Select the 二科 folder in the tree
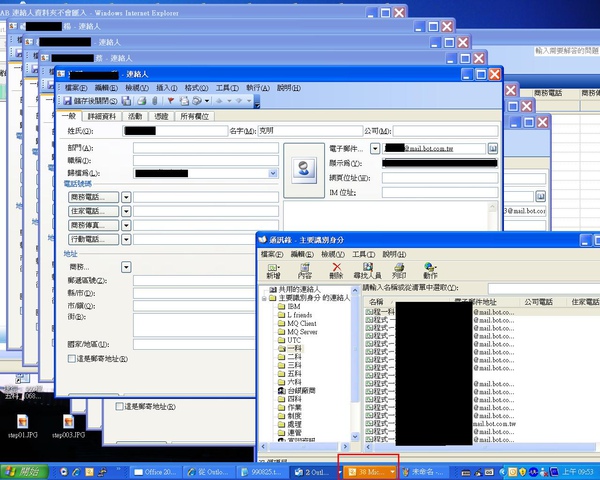Viewport: 600px width, 480px height. pyautogui.click(x=290, y=357)
